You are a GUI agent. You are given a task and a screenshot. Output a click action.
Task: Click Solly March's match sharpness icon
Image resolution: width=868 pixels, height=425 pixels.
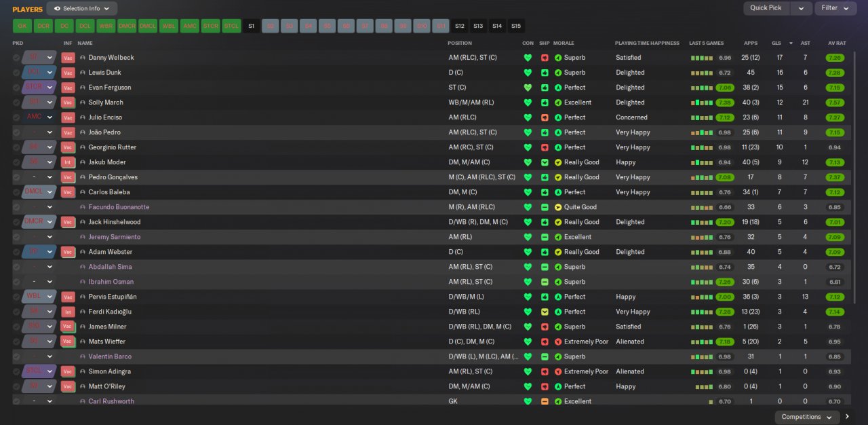tap(545, 103)
